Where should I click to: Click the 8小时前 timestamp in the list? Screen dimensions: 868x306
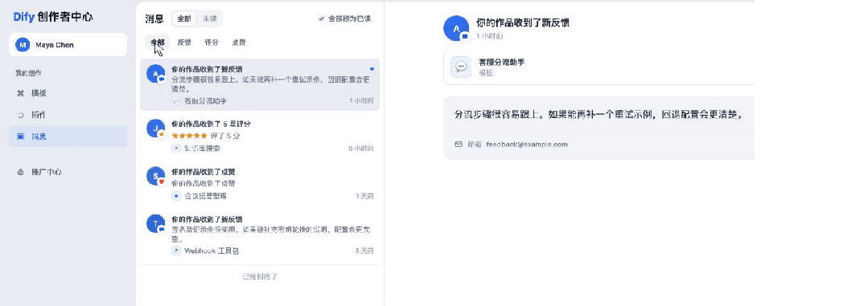(x=361, y=148)
